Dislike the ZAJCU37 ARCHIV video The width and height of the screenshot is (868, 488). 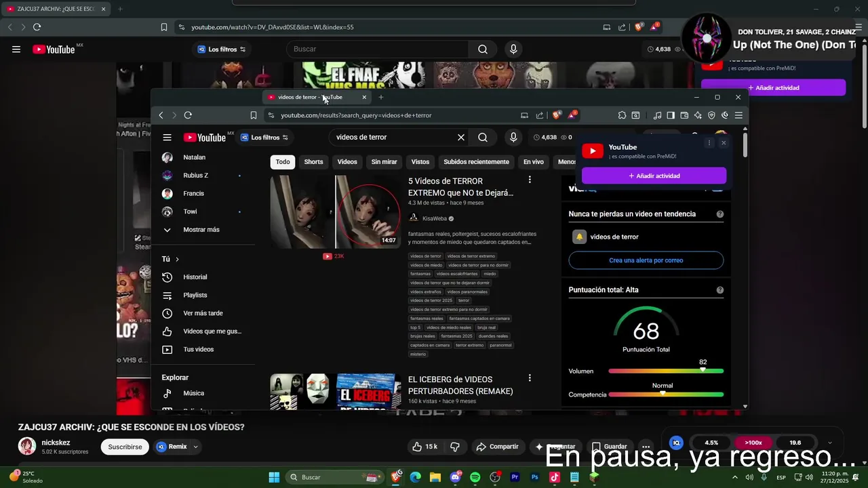tap(455, 447)
